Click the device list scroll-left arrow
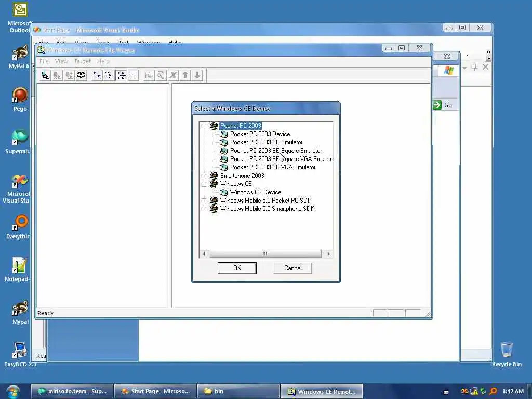Image resolution: width=532 pixels, height=399 pixels. click(204, 254)
